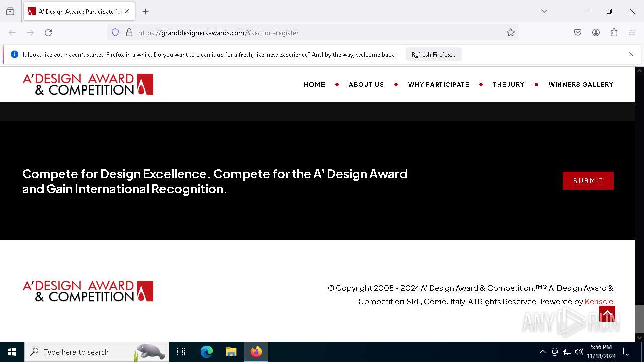Image resolution: width=644 pixels, height=362 pixels.
Task: Open the tracking protection shield icon
Action: (115, 33)
